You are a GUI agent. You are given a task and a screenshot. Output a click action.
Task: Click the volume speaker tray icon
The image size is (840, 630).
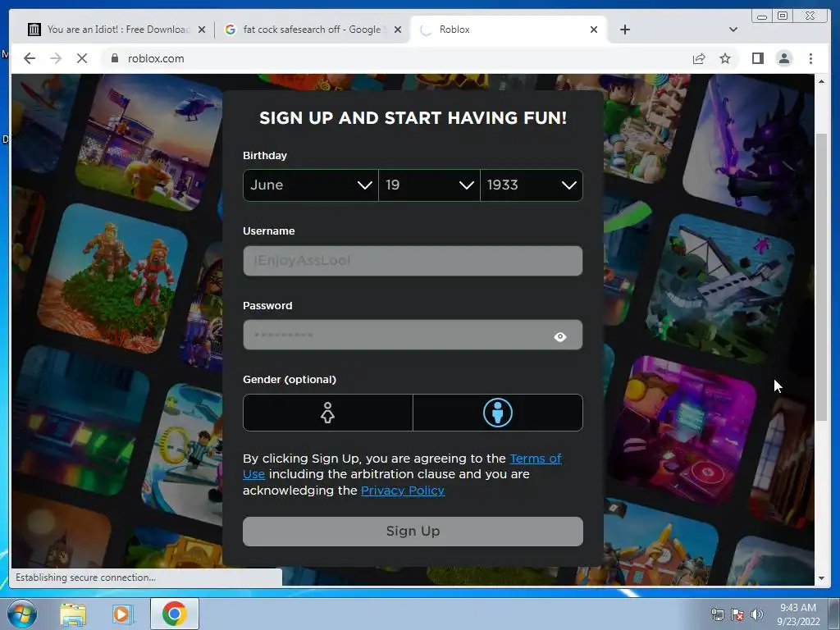[x=757, y=614]
